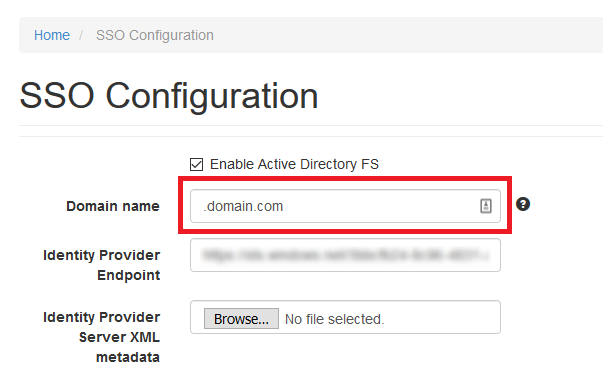Click the autofill contact icon in Domain name
This screenshot has width=603, height=370.
click(486, 206)
